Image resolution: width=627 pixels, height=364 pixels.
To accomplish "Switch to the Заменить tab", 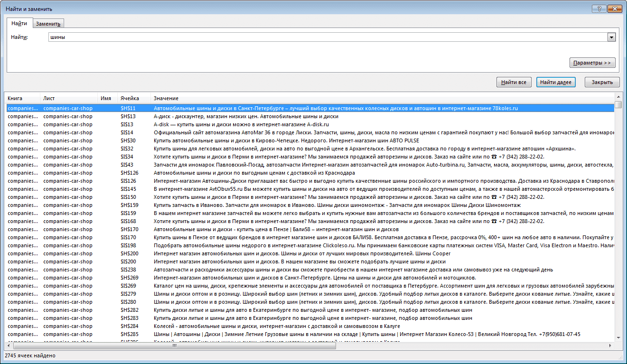I will click(x=48, y=24).
